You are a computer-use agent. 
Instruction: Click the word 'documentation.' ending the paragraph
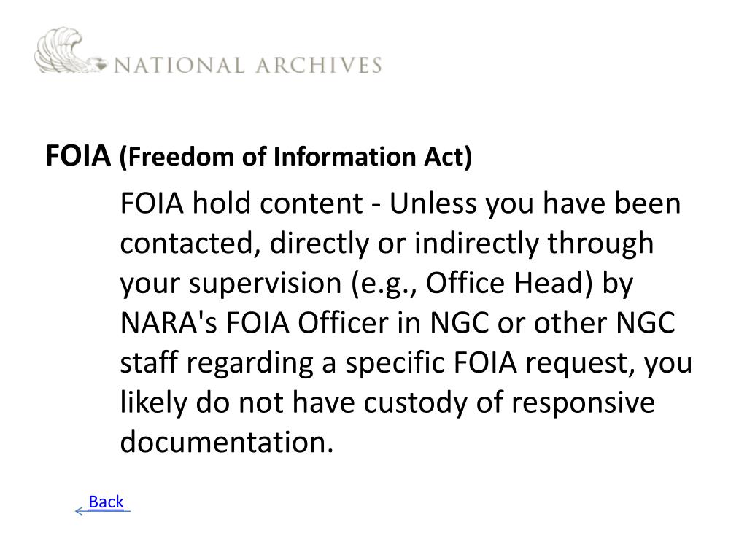pyautogui.click(x=227, y=443)
